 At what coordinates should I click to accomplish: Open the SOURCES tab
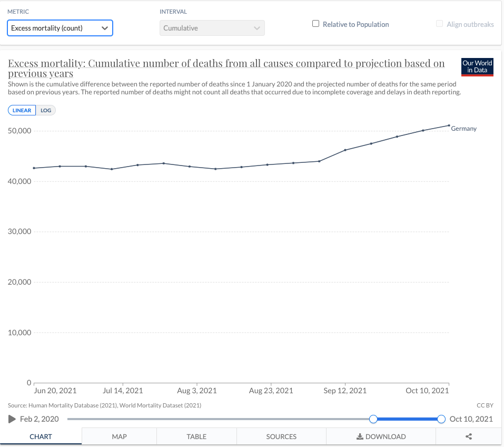281,436
